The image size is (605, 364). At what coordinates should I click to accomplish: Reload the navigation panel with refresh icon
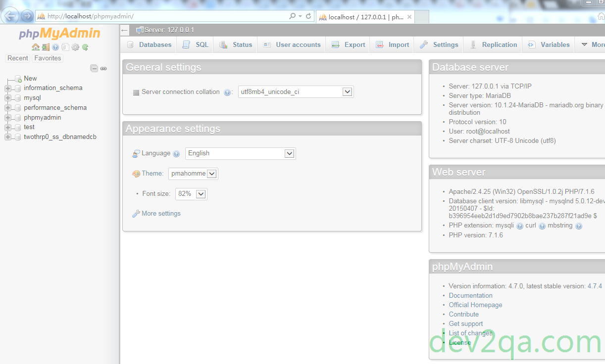click(x=85, y=47)
